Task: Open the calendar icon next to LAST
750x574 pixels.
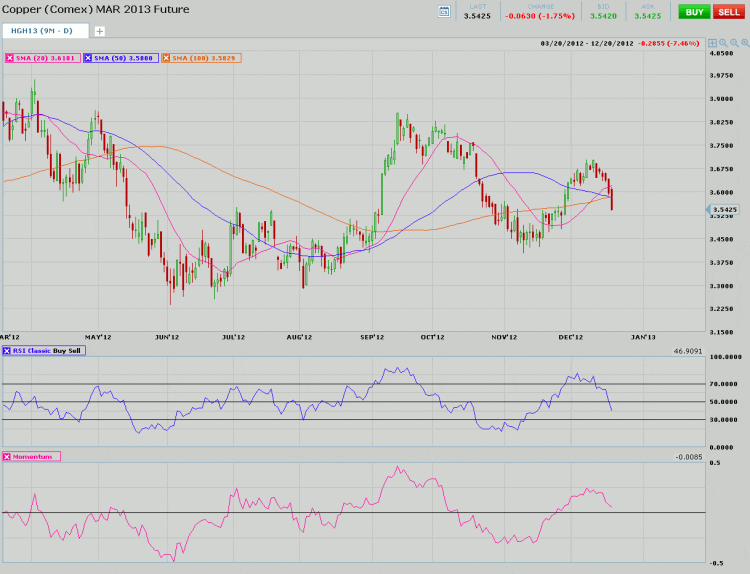Action: point(445,11)
